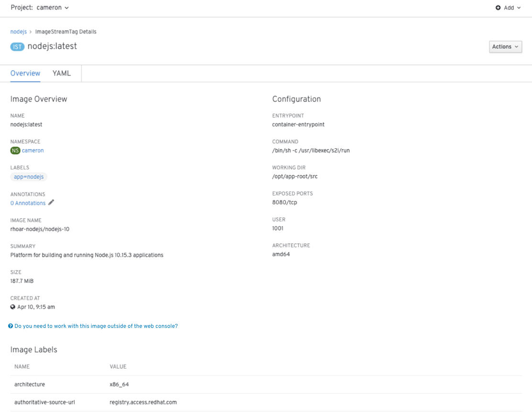The height and width of the screenshot is (412, 532).
Task: Select architecture value amd64
Action: coord(281,254)
